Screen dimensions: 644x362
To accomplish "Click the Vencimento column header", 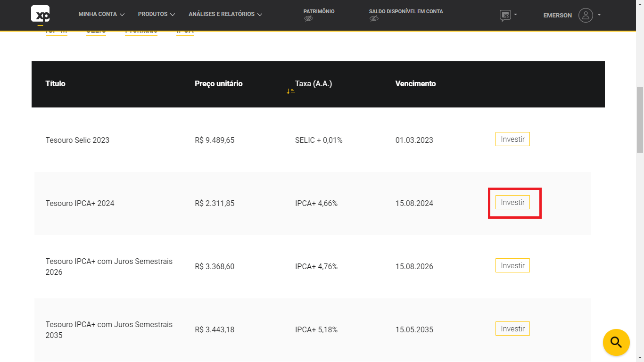I will 415,83.
